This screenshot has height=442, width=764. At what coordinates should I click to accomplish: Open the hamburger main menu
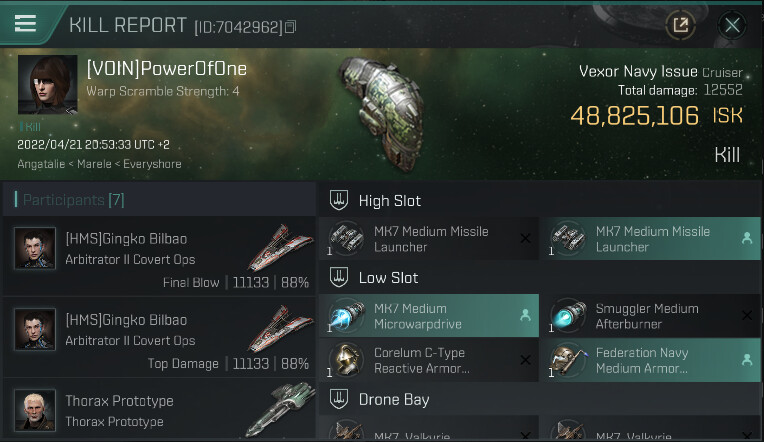pos(25,24)
